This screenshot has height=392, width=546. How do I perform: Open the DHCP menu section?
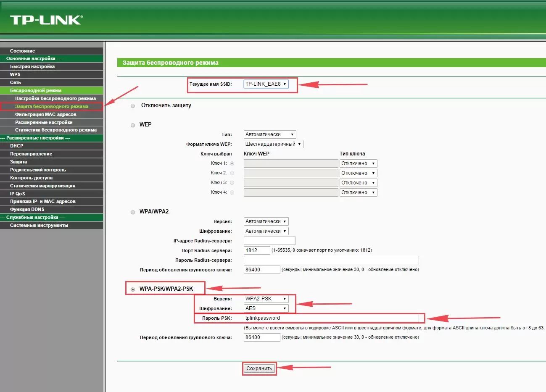click(17, 146)
